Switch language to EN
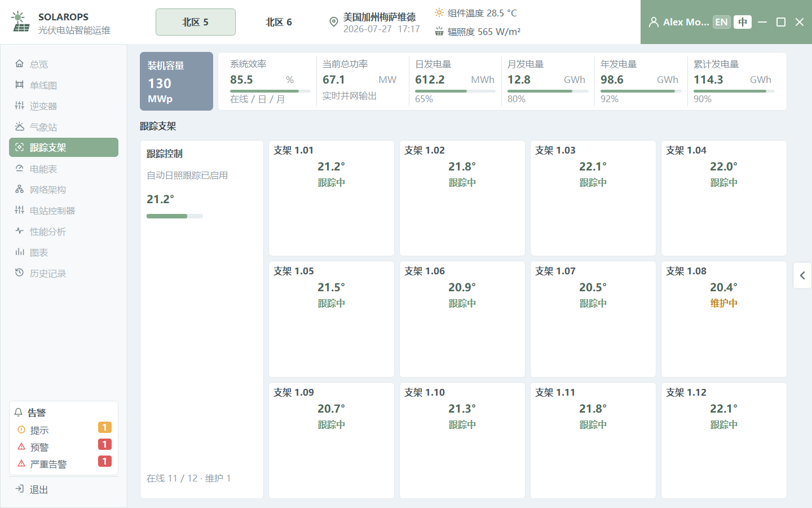This screenshot has width=812, height=508. (x=721, y=22)
